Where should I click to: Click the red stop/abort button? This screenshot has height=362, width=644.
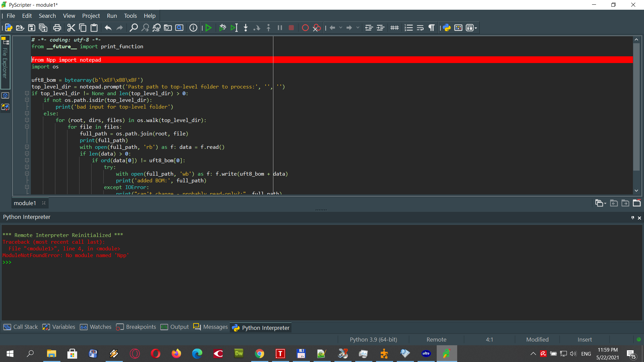(x=291, y=28)
